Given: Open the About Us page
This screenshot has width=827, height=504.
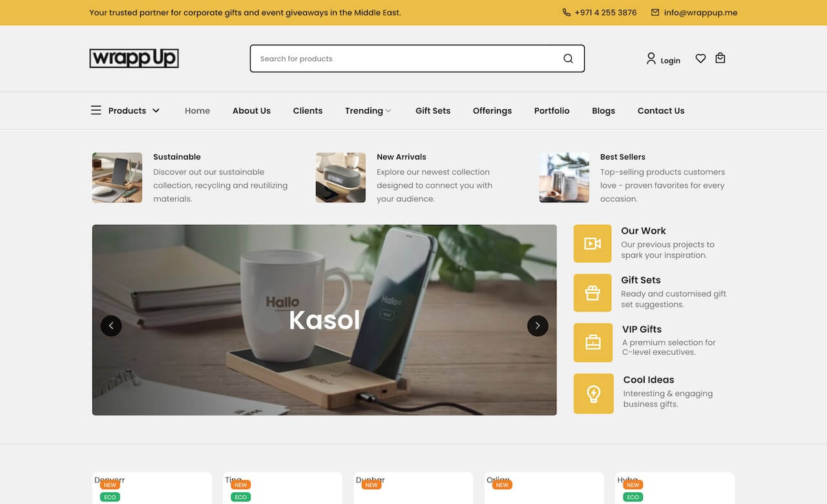Looking at the screenshot, I should [251, 110].
